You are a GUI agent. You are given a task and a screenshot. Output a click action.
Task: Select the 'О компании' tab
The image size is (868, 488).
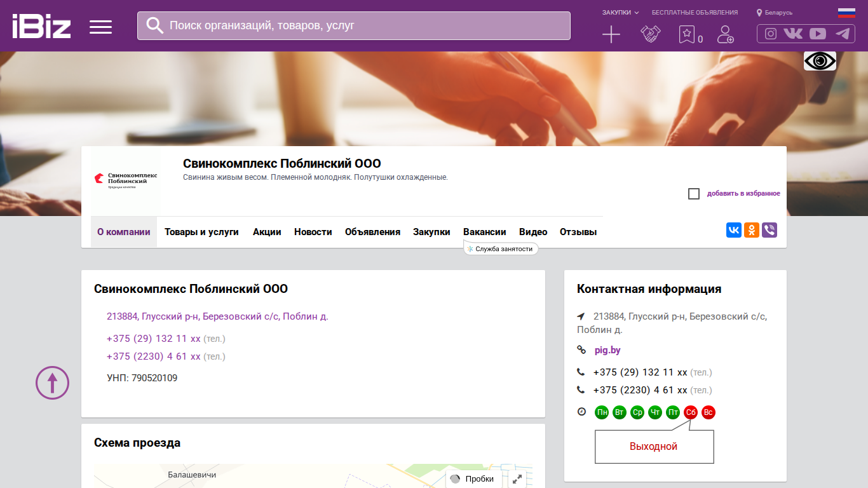tap(124, 232)
